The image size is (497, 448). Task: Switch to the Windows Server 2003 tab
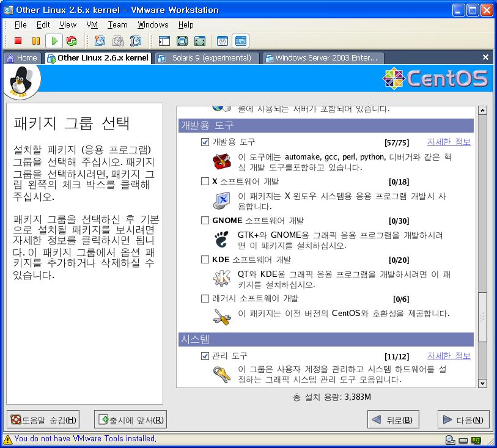click(x=322, y=58)
